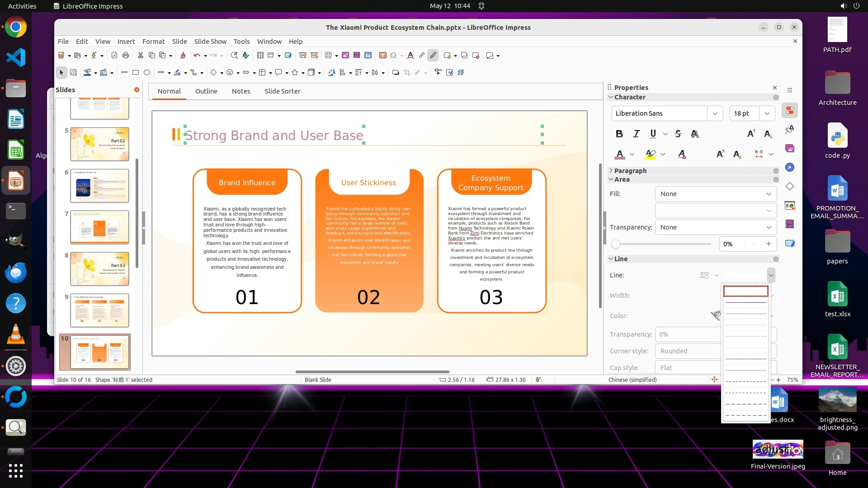Toggle Strikethrough in Character panel
The image size is (868, 488).
678,134
